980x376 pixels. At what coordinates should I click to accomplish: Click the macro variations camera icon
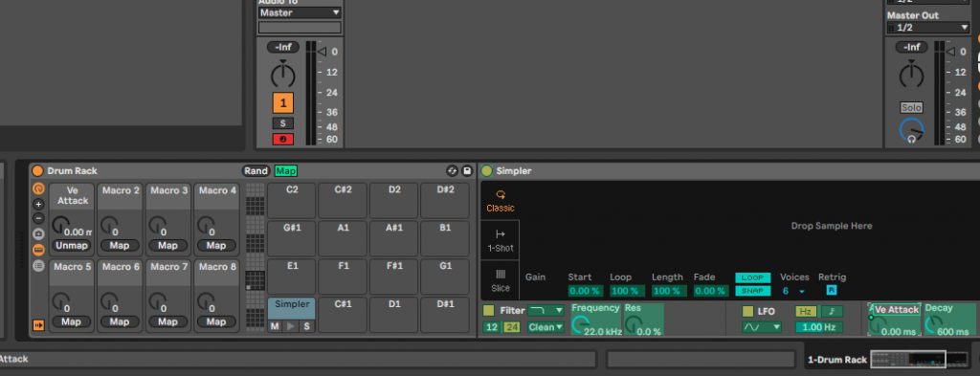(x=38, y=233)
